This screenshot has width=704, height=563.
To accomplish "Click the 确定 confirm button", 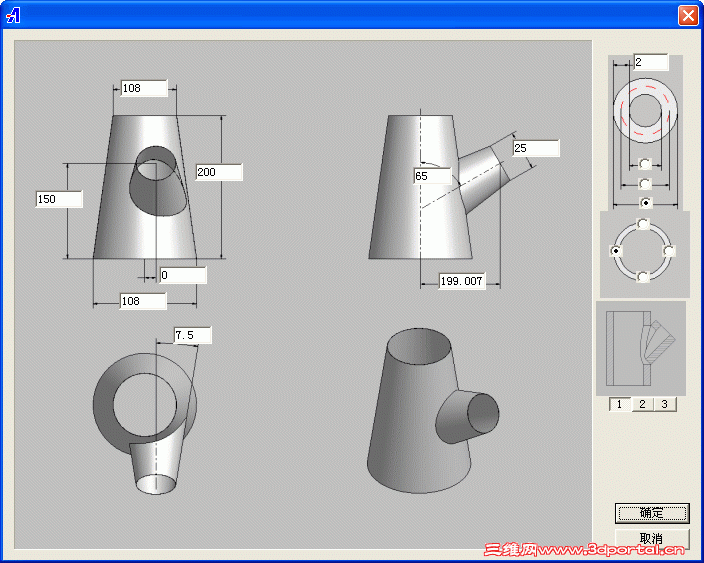I will point(652,513).
